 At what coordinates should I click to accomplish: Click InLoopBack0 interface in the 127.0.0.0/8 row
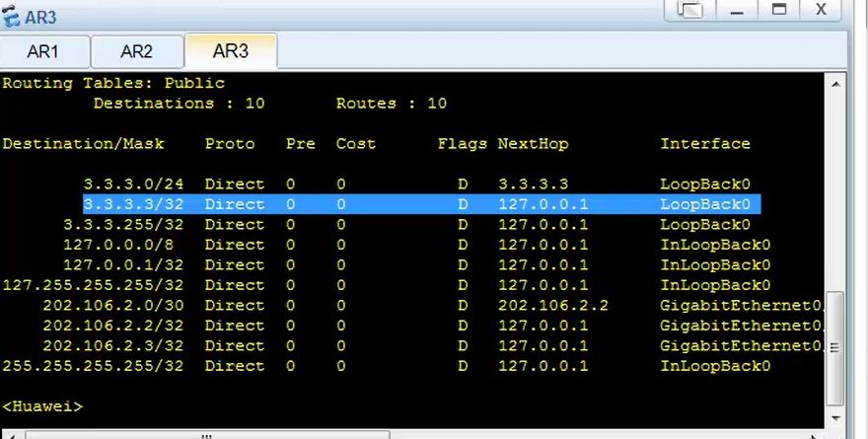pos(715,245)
